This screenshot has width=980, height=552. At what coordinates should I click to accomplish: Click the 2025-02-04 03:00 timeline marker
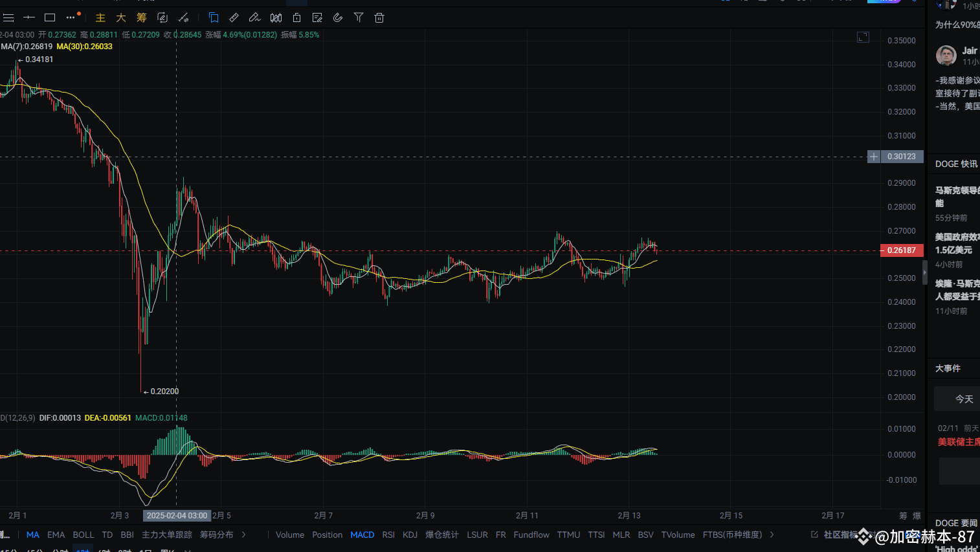176,515
